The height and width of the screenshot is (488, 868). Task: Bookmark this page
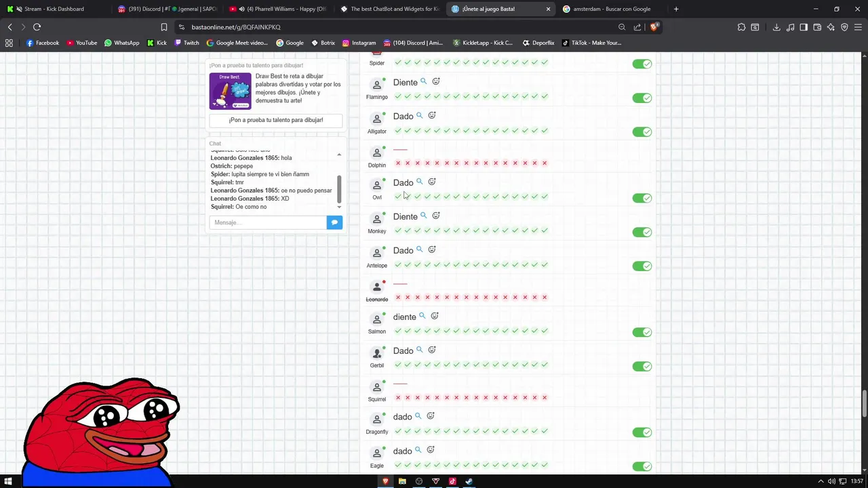point(163,27)
